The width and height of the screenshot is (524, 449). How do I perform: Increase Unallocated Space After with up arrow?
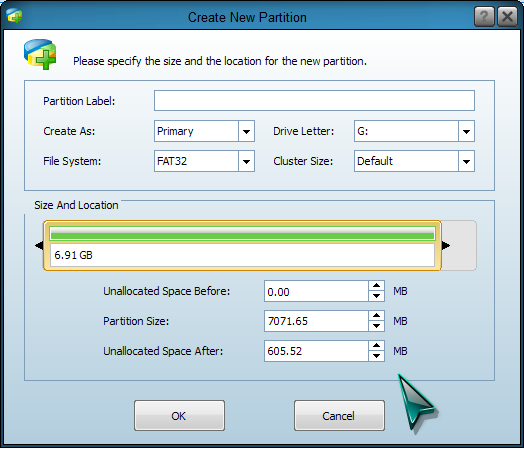(377, 346)
